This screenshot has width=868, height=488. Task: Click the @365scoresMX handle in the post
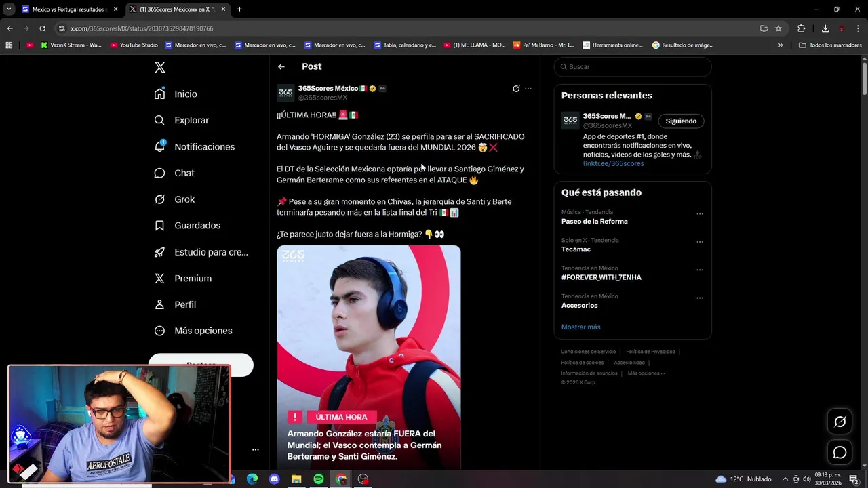click(x=323, y=98)
